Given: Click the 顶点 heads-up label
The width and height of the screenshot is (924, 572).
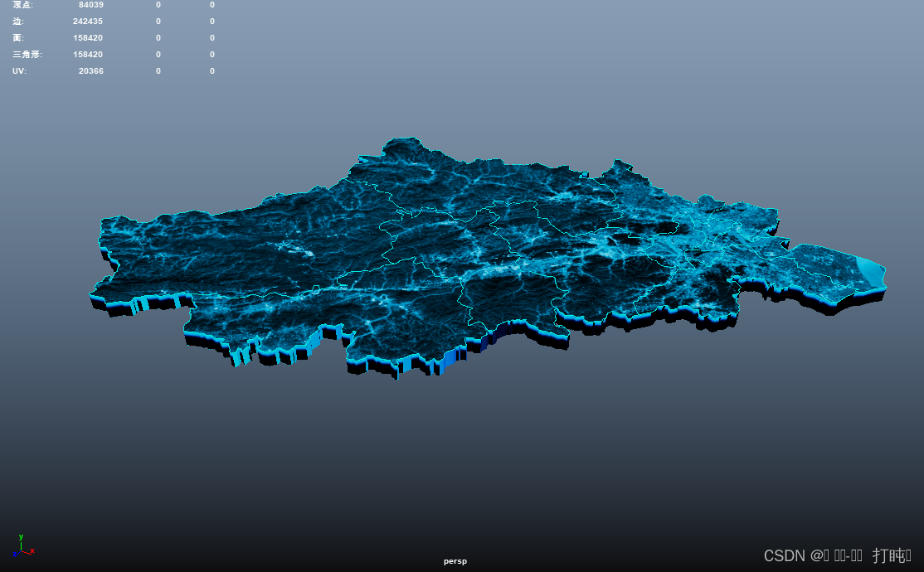Looking at the screenshot, I should [23, 5].
